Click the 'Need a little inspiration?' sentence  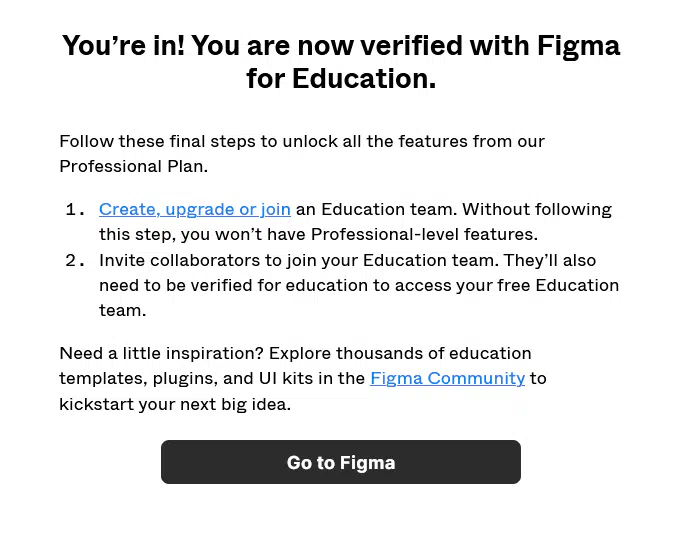coord(295,353)
